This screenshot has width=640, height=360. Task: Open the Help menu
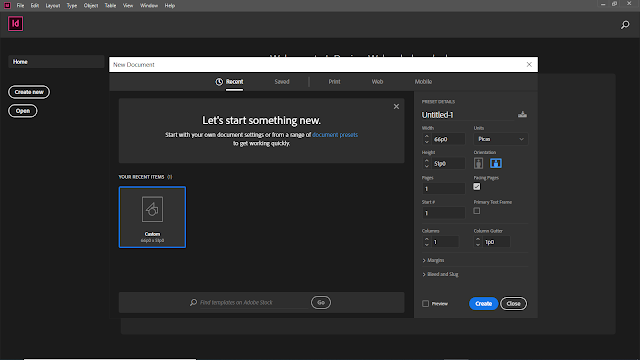[170, 6]
